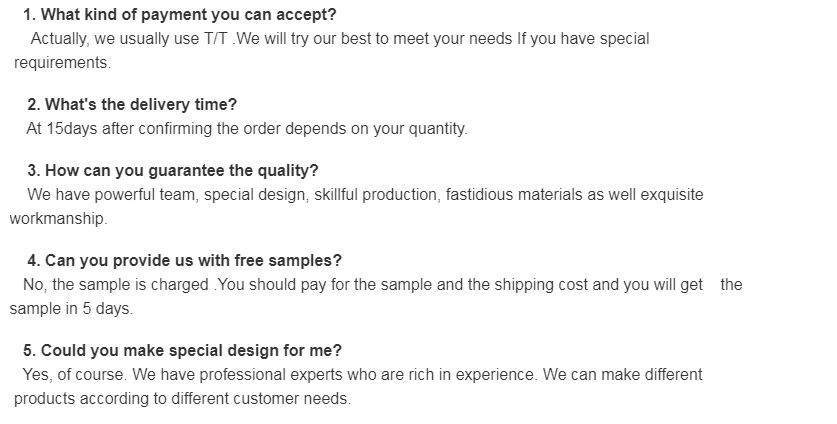The width and height of the screenshot is (837, 424).
Task: Click the 'We have powerful team' answer line
Action: [365, 194]
